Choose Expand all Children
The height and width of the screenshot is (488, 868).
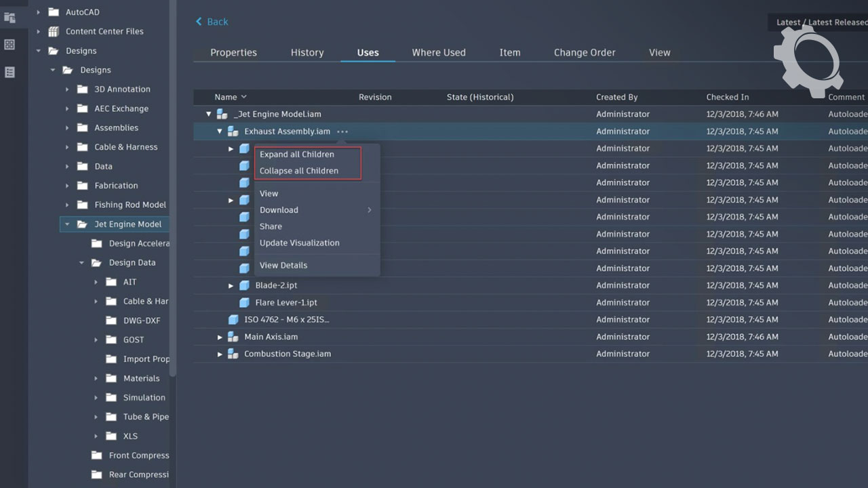pos(297,155)
